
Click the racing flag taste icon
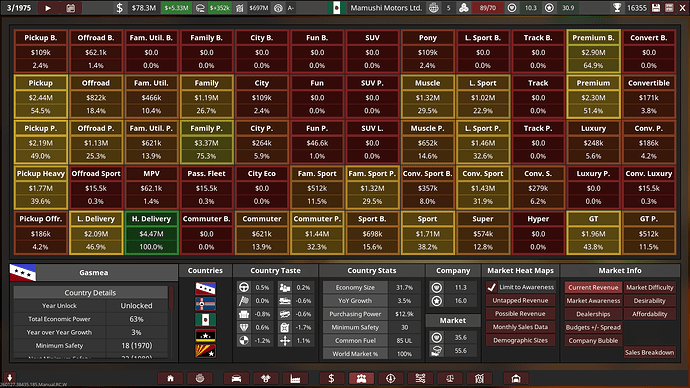(244, 300)
